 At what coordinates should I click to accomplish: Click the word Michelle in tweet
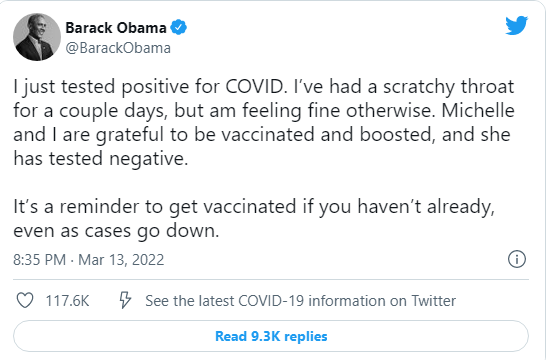[478, 111]
